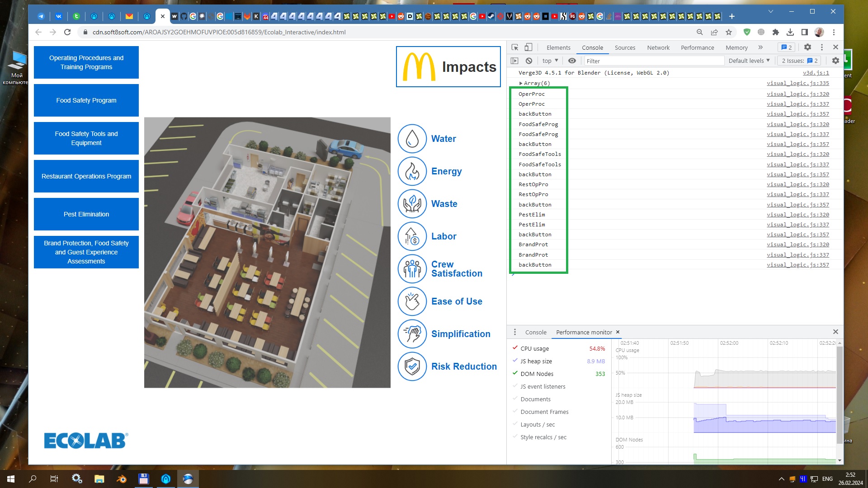Switch to the Elements tab
Image resolution: width=868 pixels, height=488 pixels.
[x=558, y=47]
